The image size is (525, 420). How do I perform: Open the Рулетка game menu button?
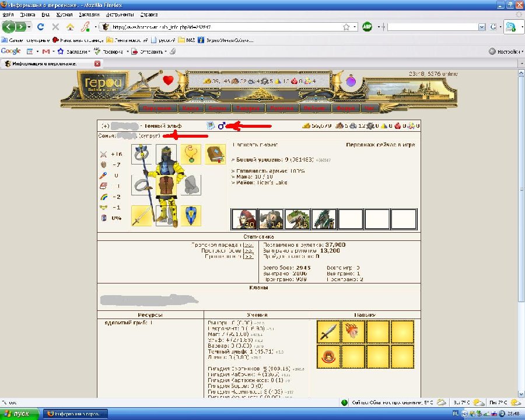(x=282, y=108)
